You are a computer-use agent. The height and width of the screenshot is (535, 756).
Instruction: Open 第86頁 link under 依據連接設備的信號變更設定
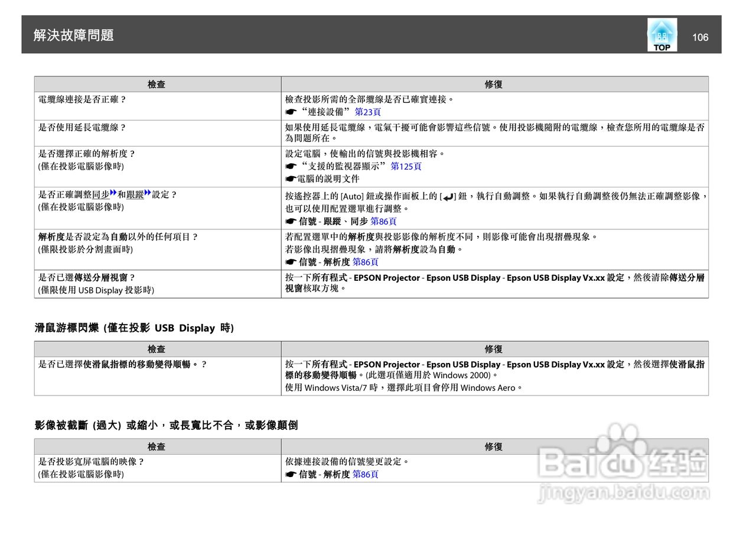(x=366, y=475)
